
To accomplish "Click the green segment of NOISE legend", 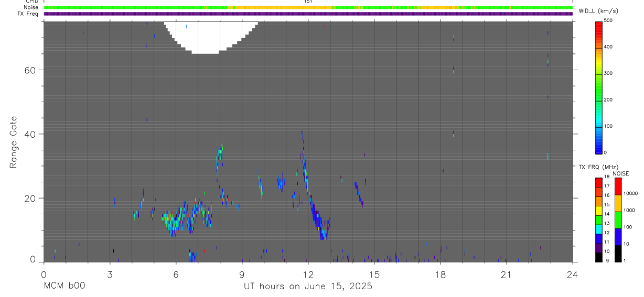I will (x=618, y=220).
